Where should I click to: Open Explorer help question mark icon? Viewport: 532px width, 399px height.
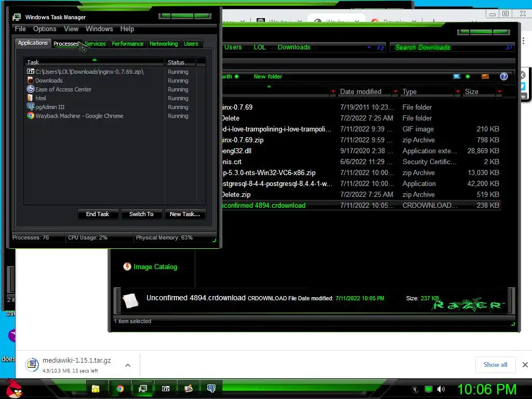point(503,76)
